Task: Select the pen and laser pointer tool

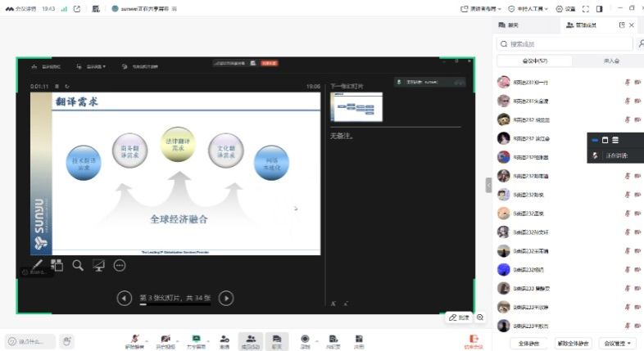Action: [x=37, y=265]
